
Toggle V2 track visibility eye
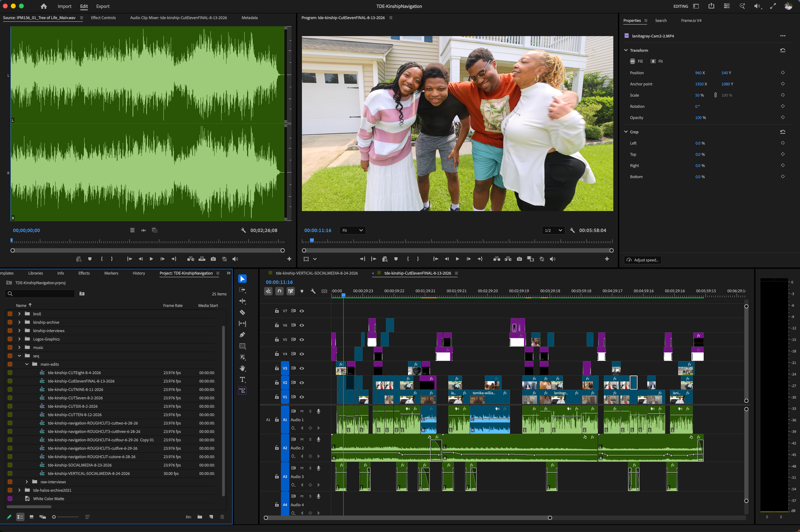pyautogui.click(x=301, y=382)
